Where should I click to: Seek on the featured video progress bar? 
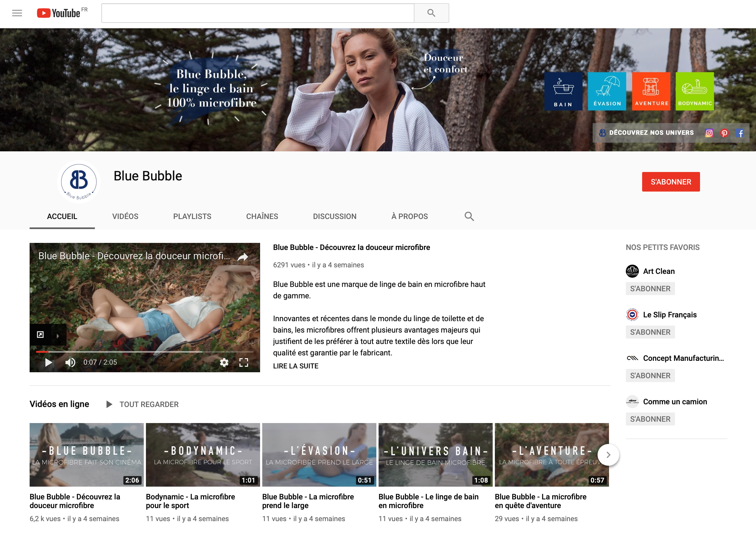coord(145,352)
